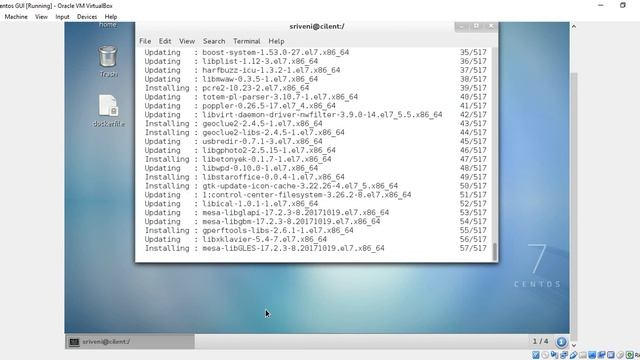Click the geoclue2-libs-2.4.5-1.el7 line
Screen dimensions: 640x360
pyautogui.click(x=316, y=133)
